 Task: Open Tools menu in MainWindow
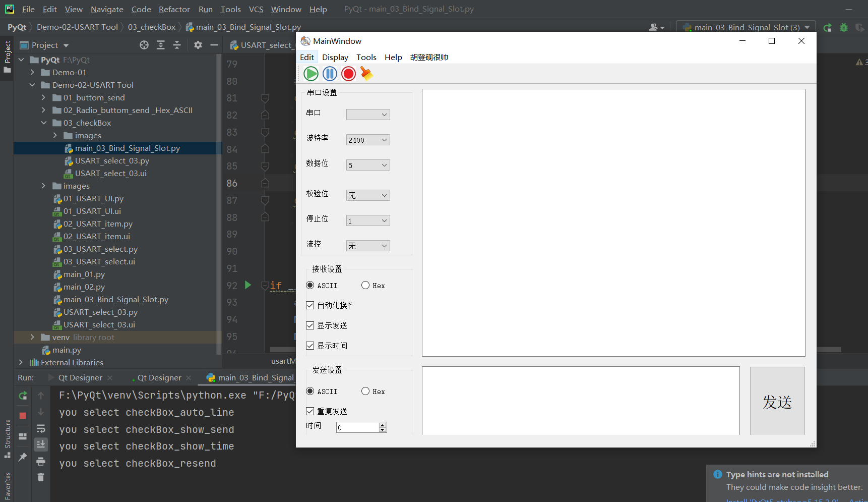pyautogui.click(x=366, y=57)
